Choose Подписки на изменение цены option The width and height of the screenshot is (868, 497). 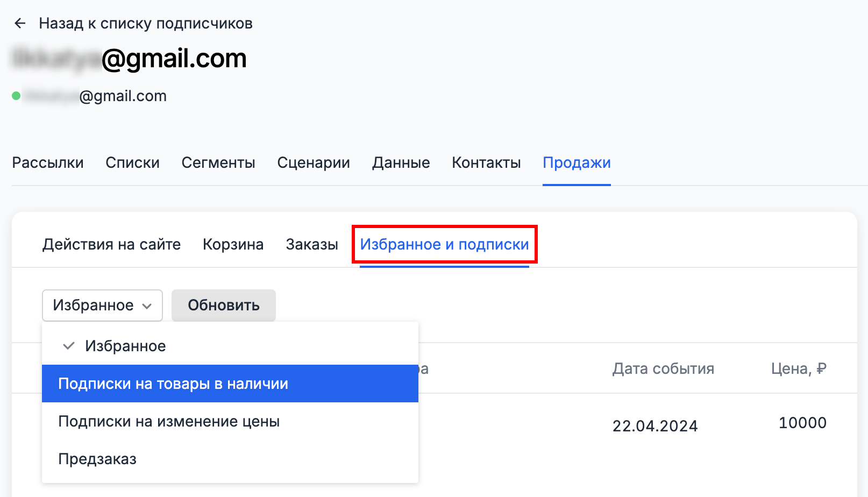point(169,421)
